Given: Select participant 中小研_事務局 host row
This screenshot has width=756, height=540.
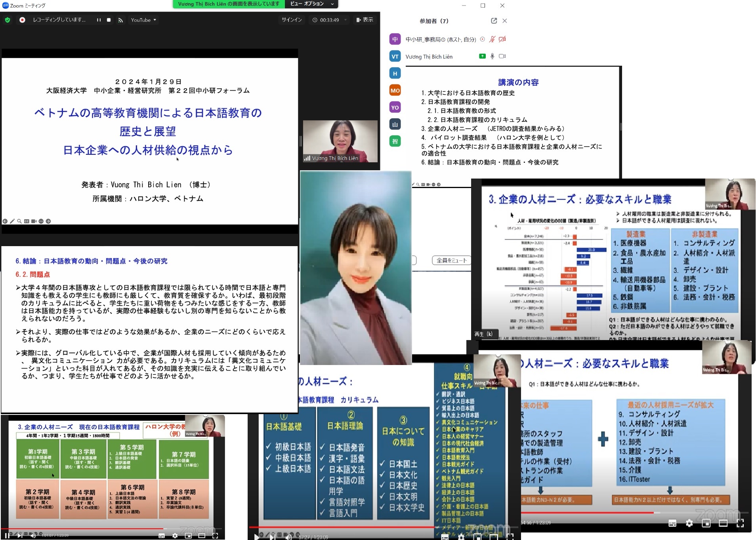Looking at the screenshot, I should pos(448,39).
